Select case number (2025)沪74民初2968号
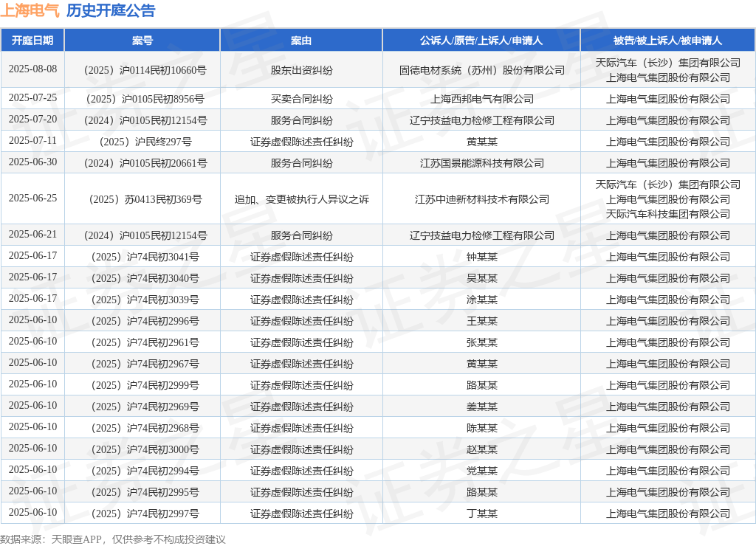Viewport: 756px width, 546px height. click(x=145, y=429)
